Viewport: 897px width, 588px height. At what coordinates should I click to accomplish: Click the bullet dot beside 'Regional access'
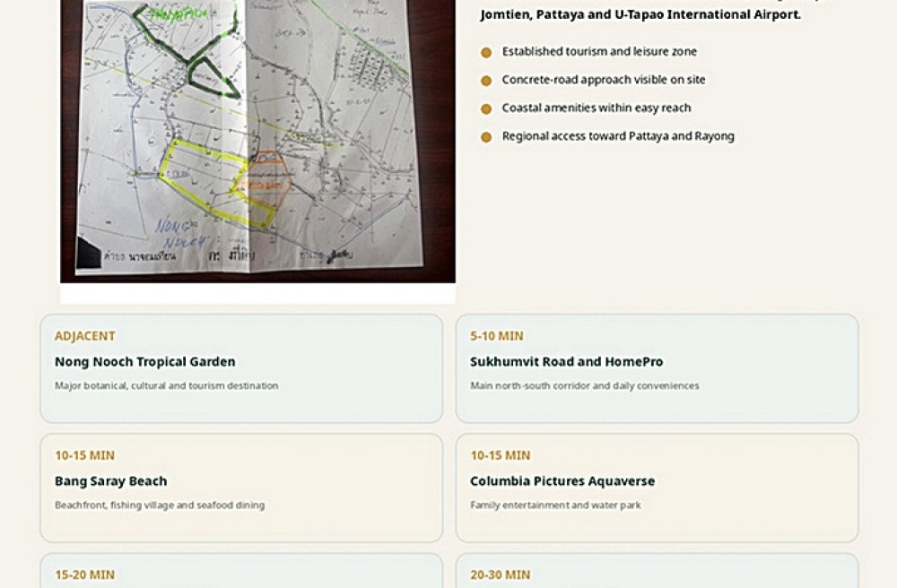point(486,137)
